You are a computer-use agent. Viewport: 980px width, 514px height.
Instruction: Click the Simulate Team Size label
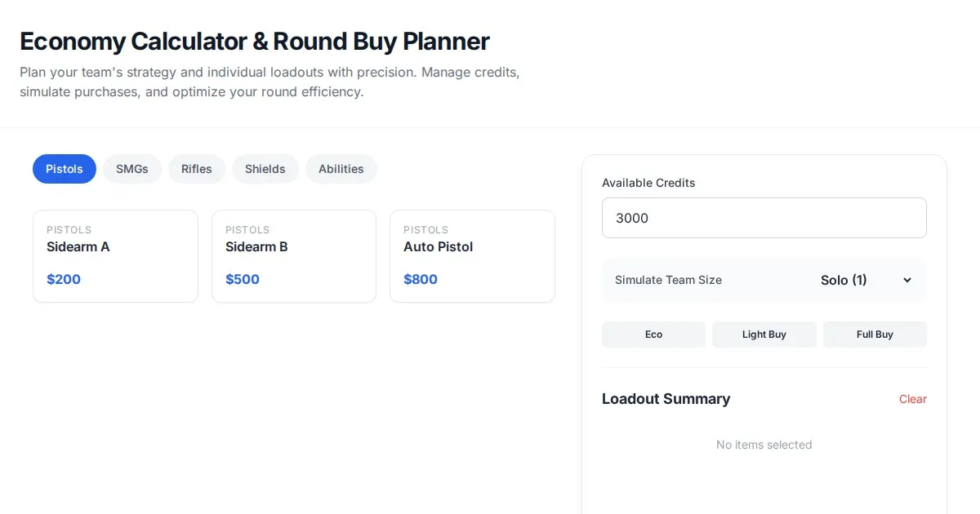point(668,280)
